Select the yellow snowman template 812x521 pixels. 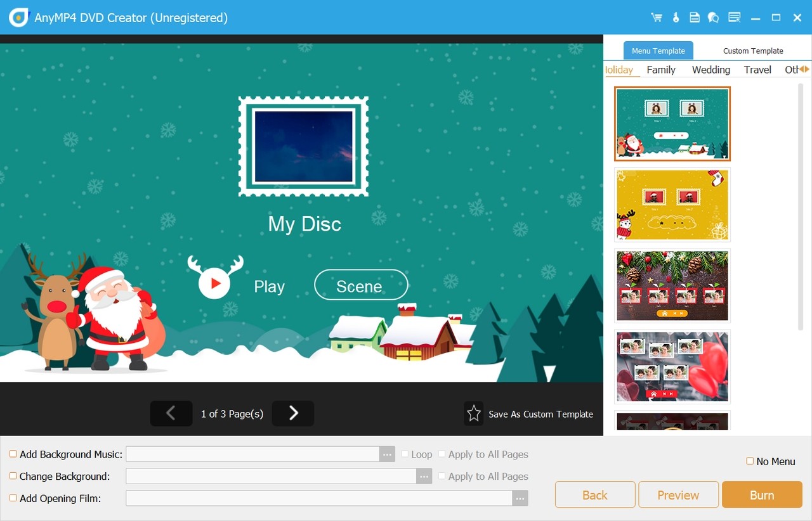[x=672, y=205]
